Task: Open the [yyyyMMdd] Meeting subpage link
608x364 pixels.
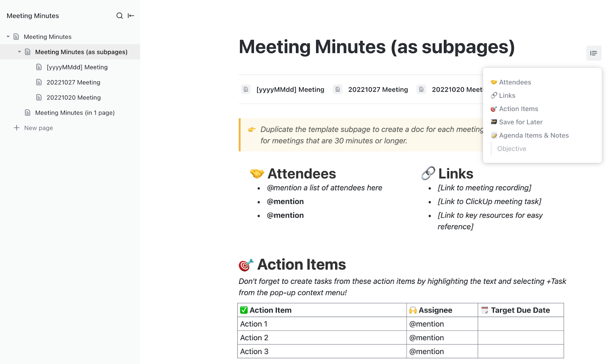Action: coord(290,89)
